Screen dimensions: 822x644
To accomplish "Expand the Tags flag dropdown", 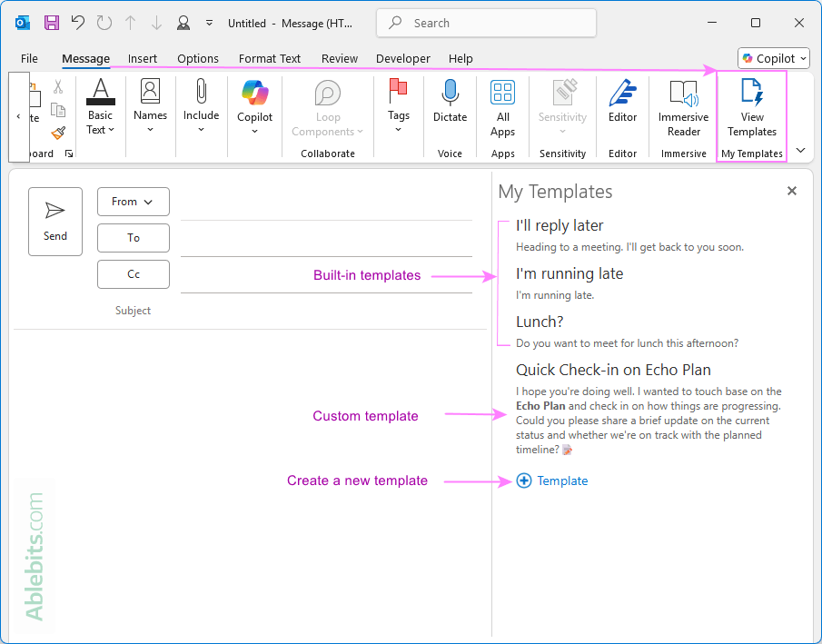I will point(399,106).
